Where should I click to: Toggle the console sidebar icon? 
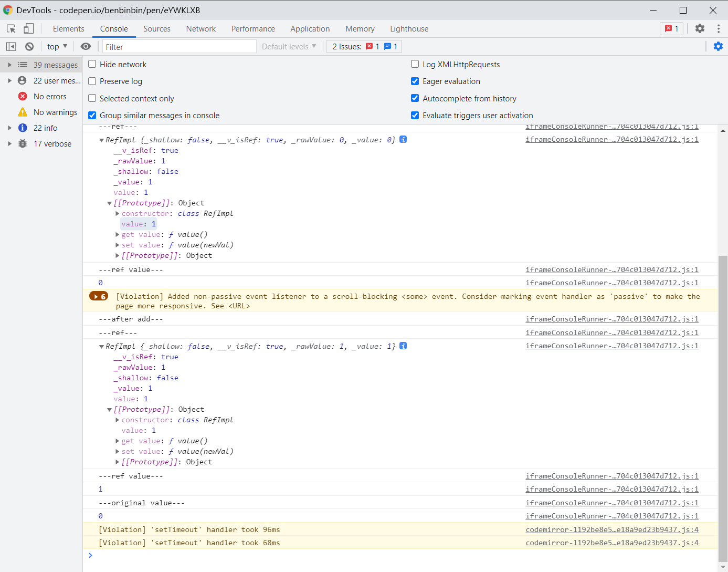pos(11,47)
